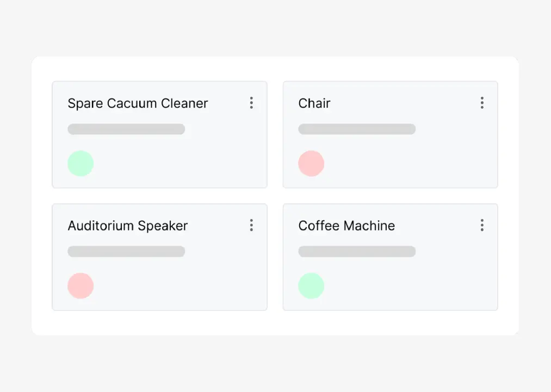Viewport: 551px width, 392px height.
Task: Click the Chair title text
Action: click(x=314, y=103)
